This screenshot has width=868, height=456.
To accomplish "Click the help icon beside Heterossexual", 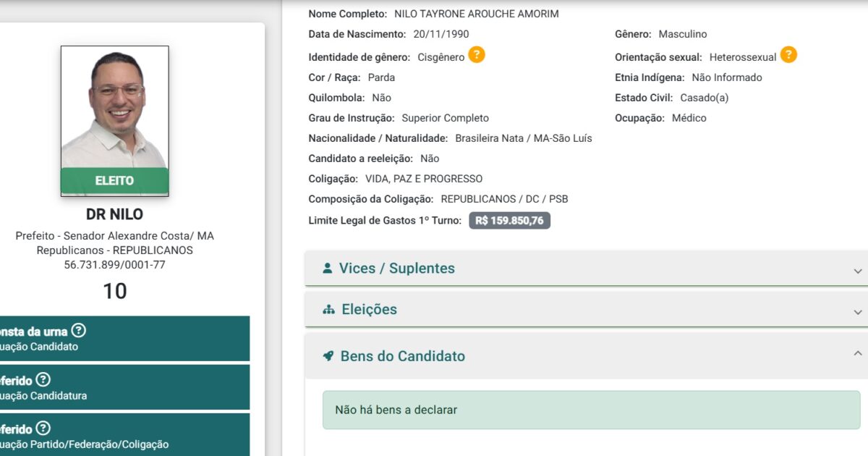I will pyautogui.click(x=788, y=55).
